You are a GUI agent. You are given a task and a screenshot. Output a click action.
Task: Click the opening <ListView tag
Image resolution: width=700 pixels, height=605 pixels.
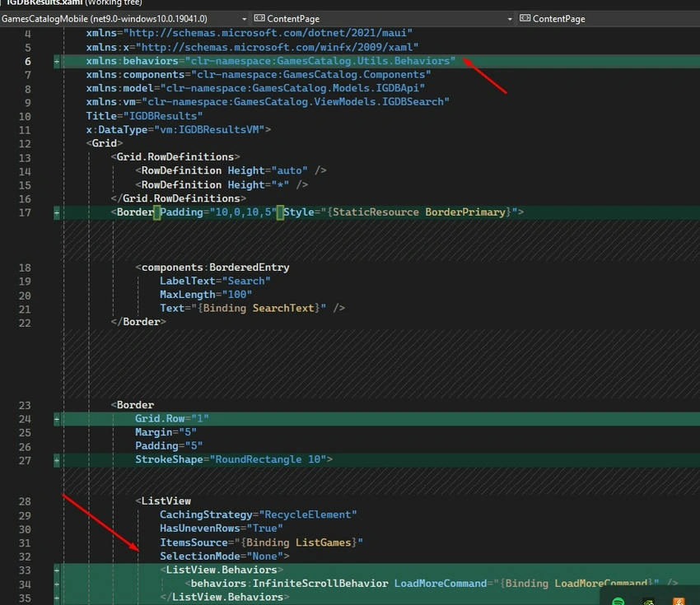163,501
